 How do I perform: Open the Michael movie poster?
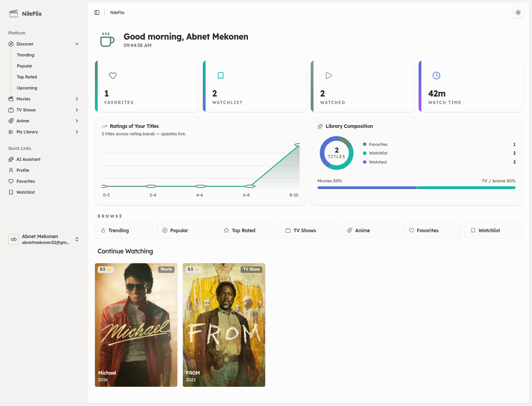click(x=136, y=325)
